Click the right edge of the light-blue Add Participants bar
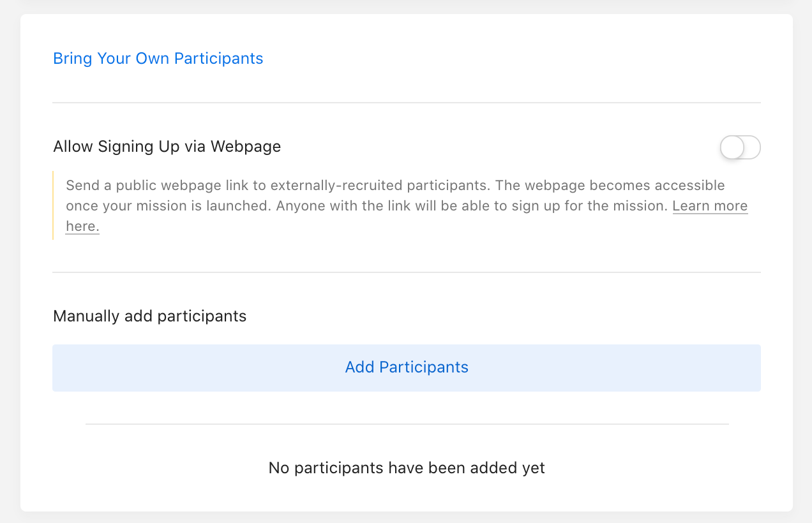Screen dimensions: 812x523 tap(753, 367)
